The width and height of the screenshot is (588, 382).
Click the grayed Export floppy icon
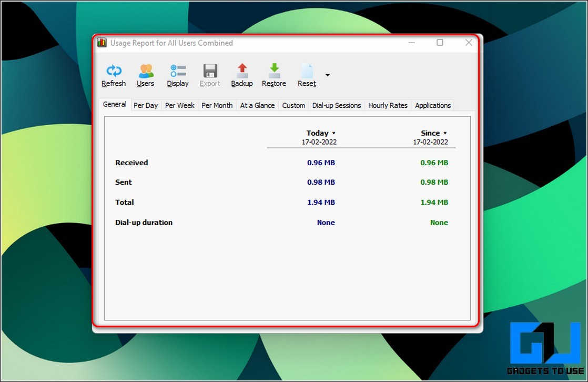coord(210,71)
